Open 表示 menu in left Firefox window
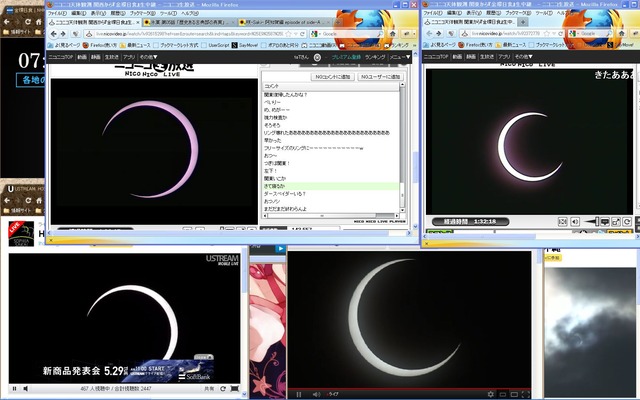 (98, 13)
